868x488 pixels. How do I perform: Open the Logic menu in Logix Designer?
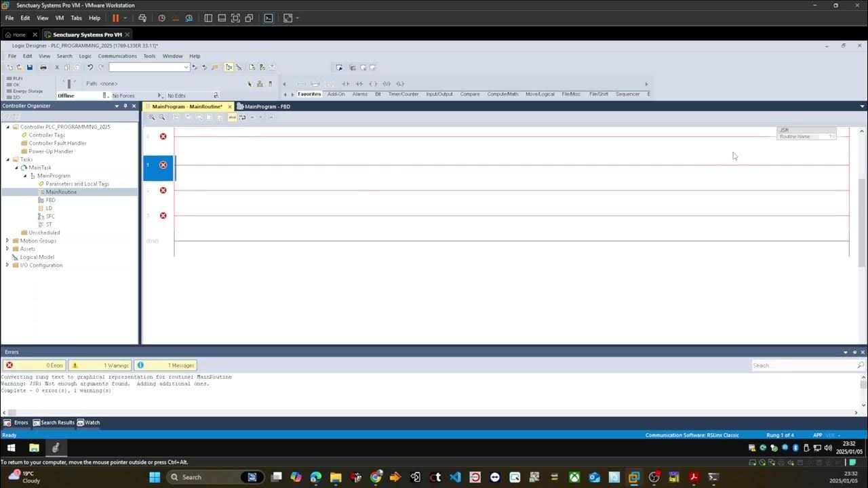click(x=85, y=56)
